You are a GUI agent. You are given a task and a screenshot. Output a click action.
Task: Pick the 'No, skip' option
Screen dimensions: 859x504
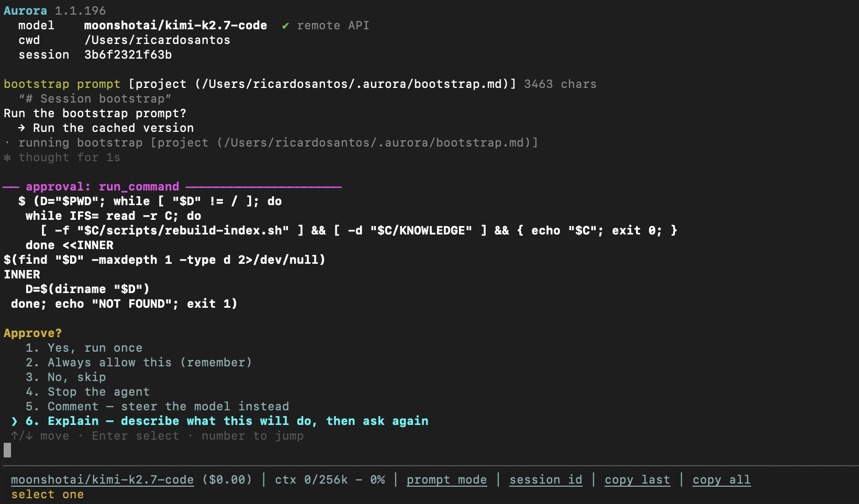point(65,377)
